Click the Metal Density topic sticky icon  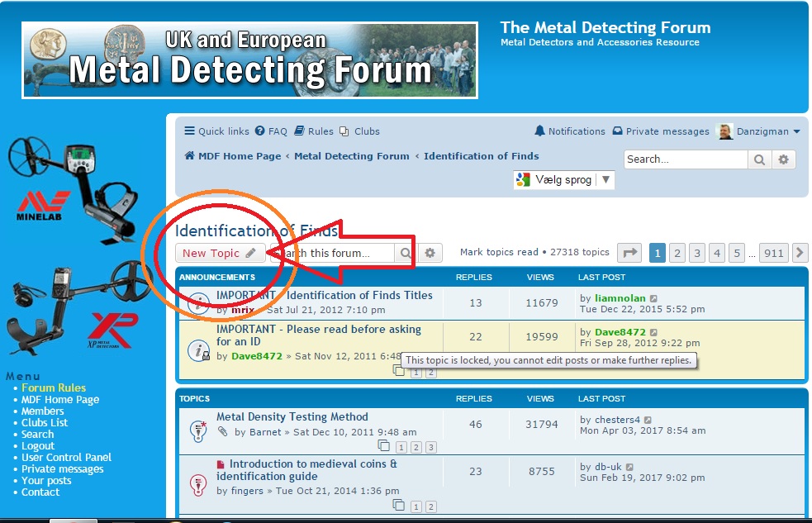tap(198, 430)
